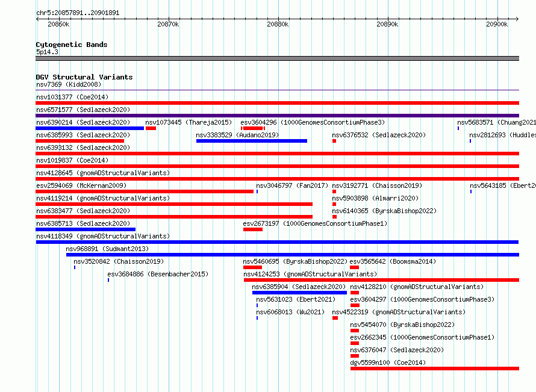Click the red bar under esv2594069
The image size is (536, 392).
(145, 191)
